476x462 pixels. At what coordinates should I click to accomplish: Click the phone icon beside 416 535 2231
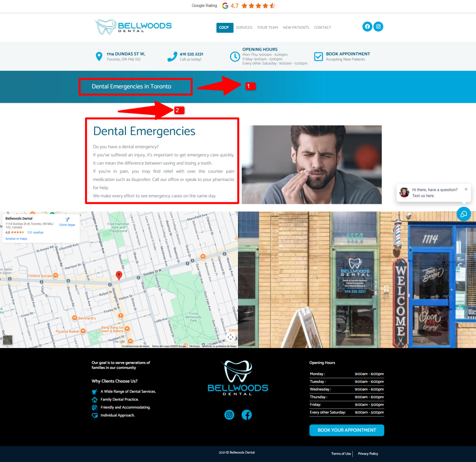coord(172,57)
